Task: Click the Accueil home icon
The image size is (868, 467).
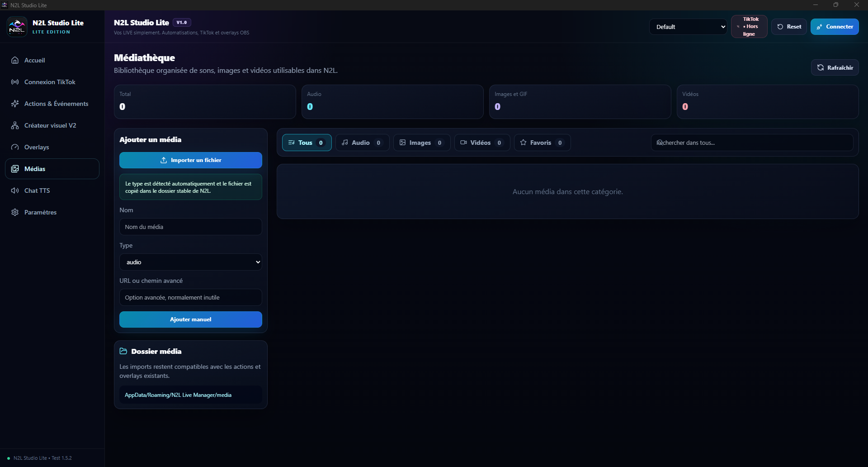Action: (15, 60)
